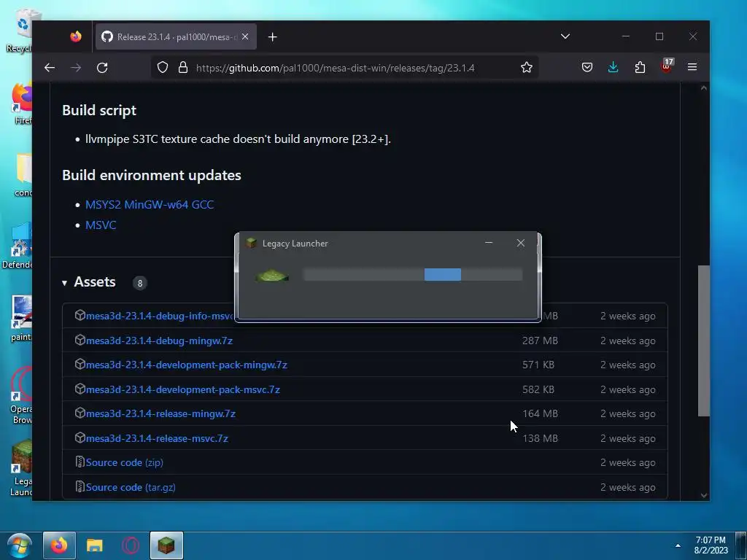Download mesa3d-23.1.4-release-msvc.7z

(157, 438)
